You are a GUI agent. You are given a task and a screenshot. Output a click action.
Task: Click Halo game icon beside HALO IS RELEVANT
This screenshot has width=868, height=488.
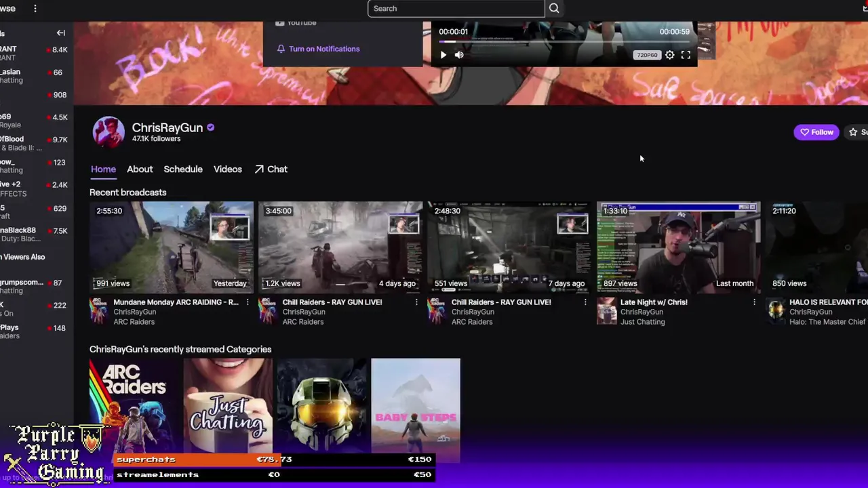click(x=775, y=311)
